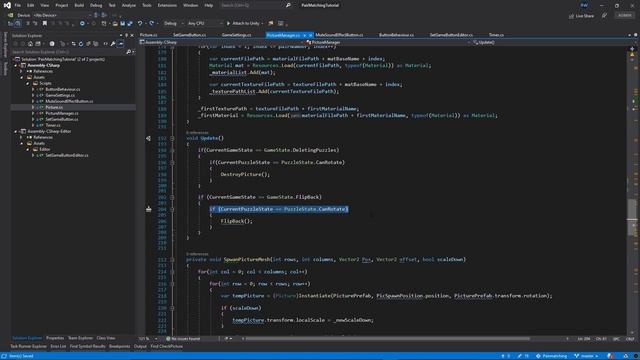Click the Solution Explorer Refresh icon
Image resolution: width=640 pixels, height=360 pixels.
81,44
